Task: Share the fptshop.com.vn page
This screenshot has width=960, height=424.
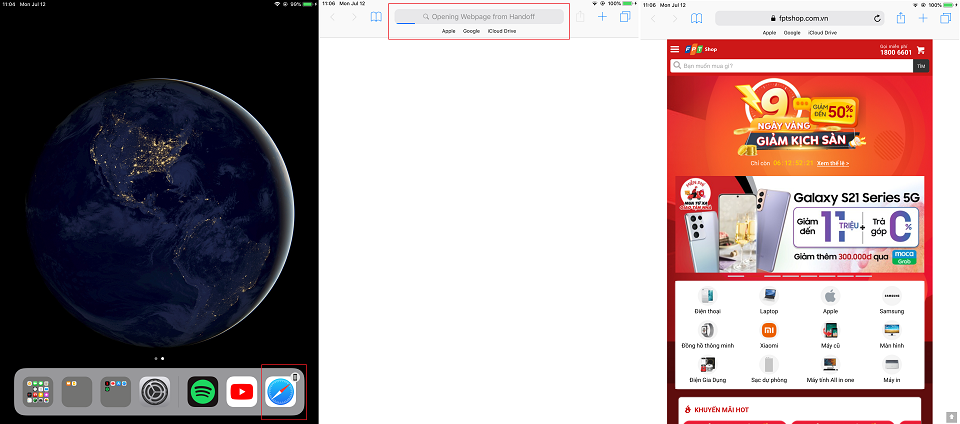Action: pos(901,18)
